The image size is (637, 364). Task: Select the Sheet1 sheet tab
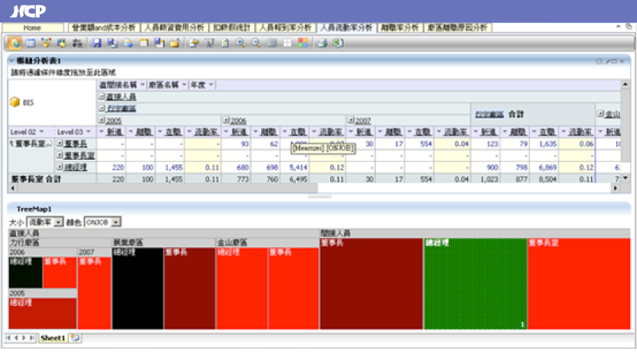pos(52,337)
